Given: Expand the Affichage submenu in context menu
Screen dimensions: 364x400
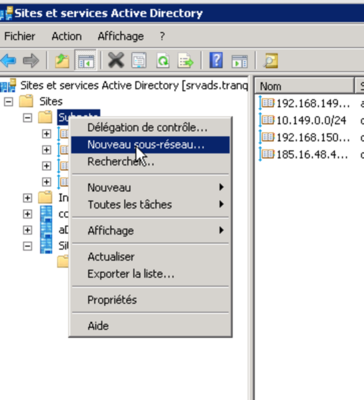Looking at the screenshot, I should pyautogui.click(x=150, y=230).
